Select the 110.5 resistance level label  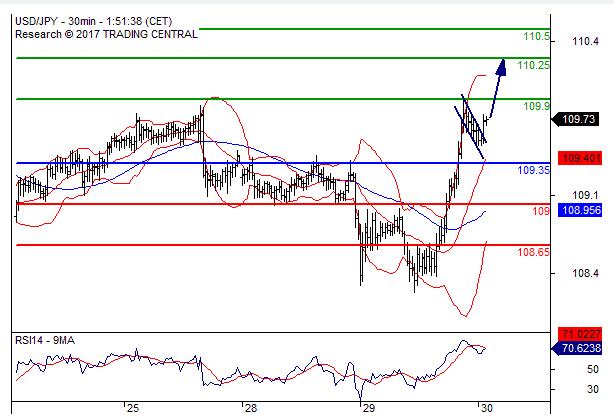pyautogui.click(x=536, y=36)
